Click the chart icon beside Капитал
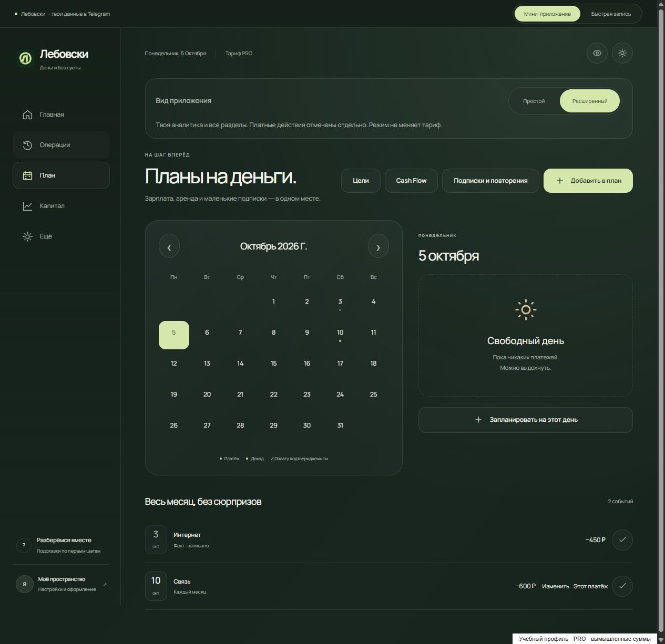 [27, 206]
